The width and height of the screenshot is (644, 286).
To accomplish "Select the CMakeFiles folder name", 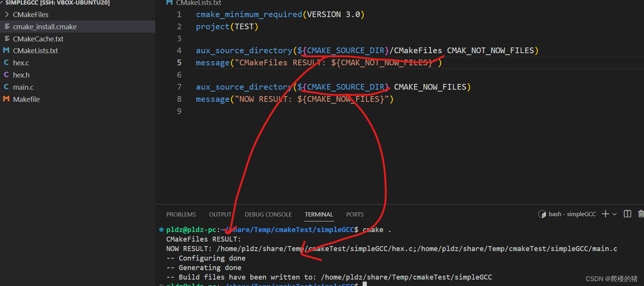I will (31, 14).
